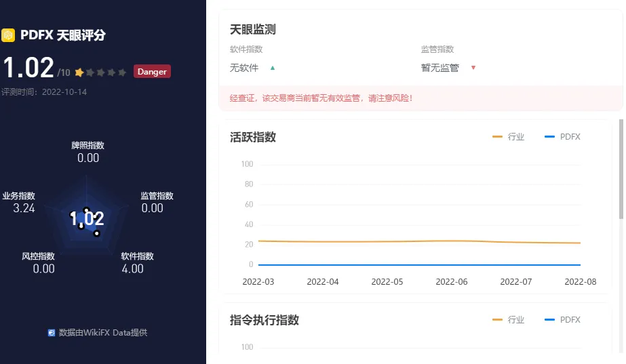Click the blue PDFX line in 活跃指数

click(x=419, y=264)
